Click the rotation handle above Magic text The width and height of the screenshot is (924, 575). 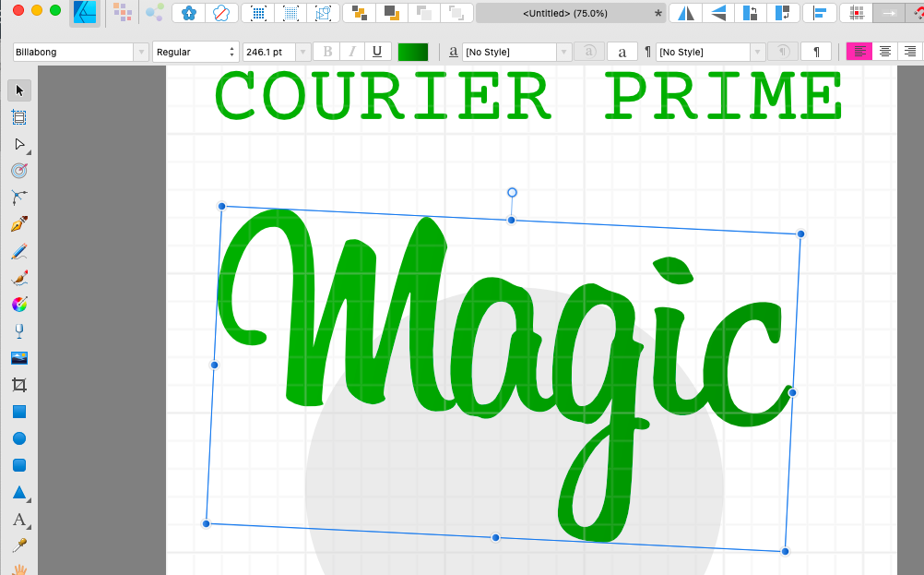tap(512, 192)
